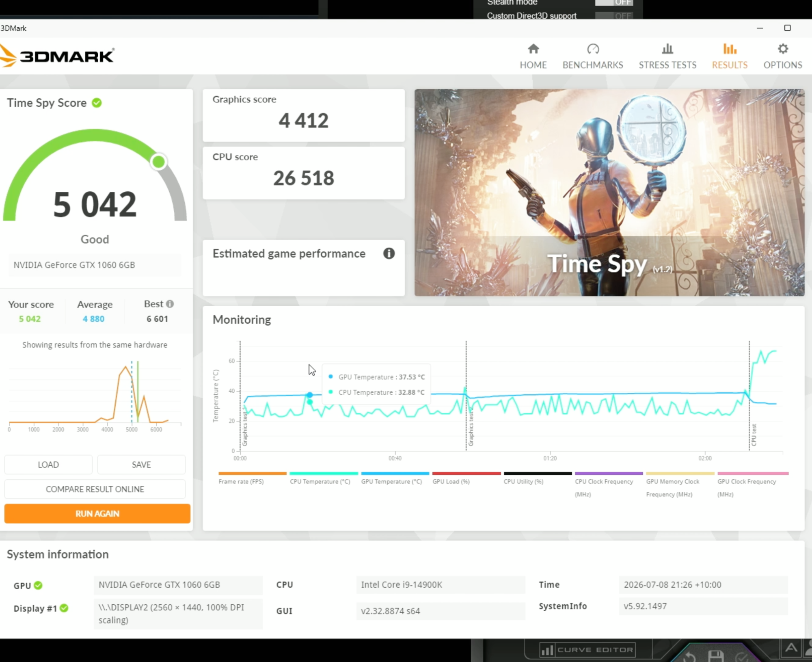Click the green dot on the score gauge

pos(158,162)
